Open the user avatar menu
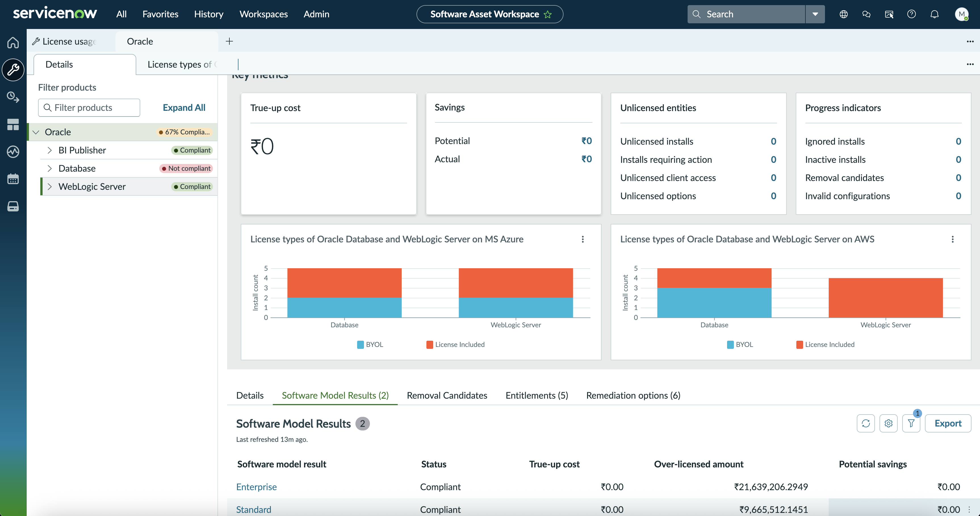This screenshot has width=980, height=516. click(x=961, y=14)
